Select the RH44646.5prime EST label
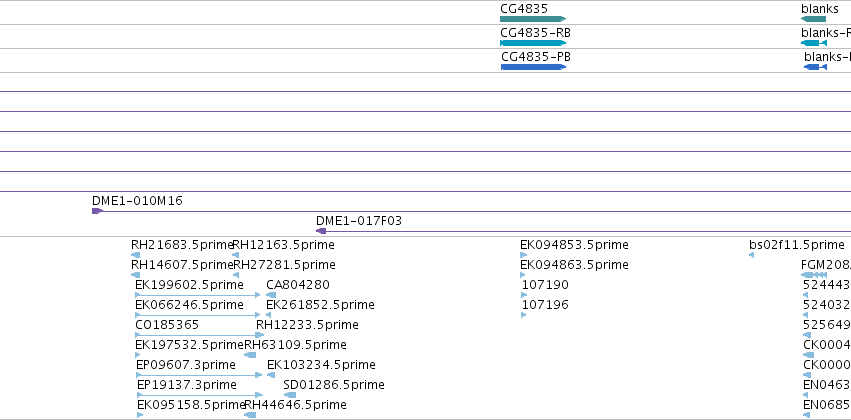 [295, 405]
